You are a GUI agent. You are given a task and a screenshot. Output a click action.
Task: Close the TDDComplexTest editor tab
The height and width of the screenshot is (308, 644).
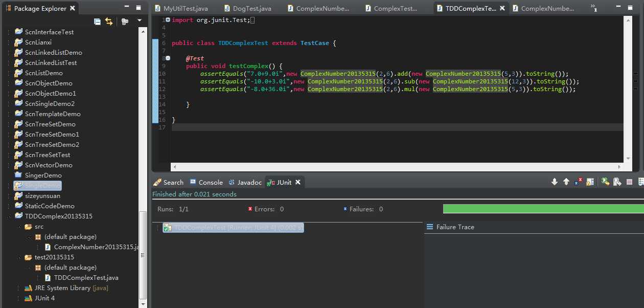[x=502, y=9]
